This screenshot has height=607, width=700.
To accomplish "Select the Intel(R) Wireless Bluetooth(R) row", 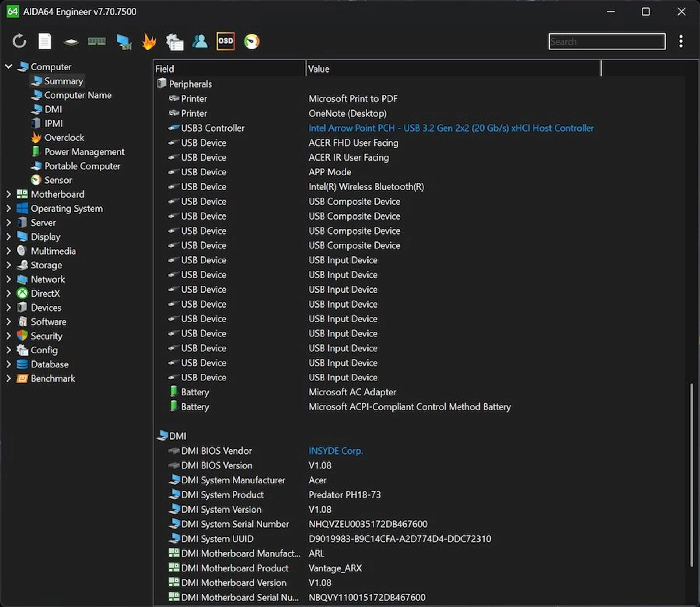I will coord(419,186).
